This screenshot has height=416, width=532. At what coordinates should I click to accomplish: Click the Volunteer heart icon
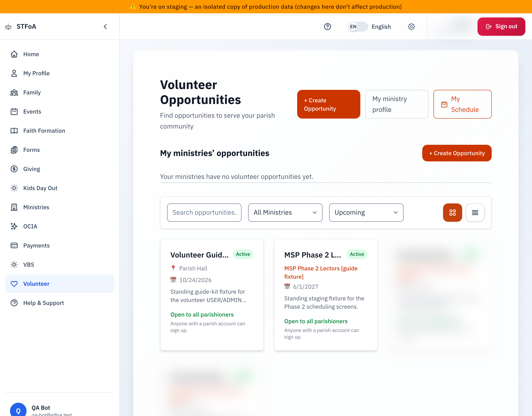click(14, 284)
